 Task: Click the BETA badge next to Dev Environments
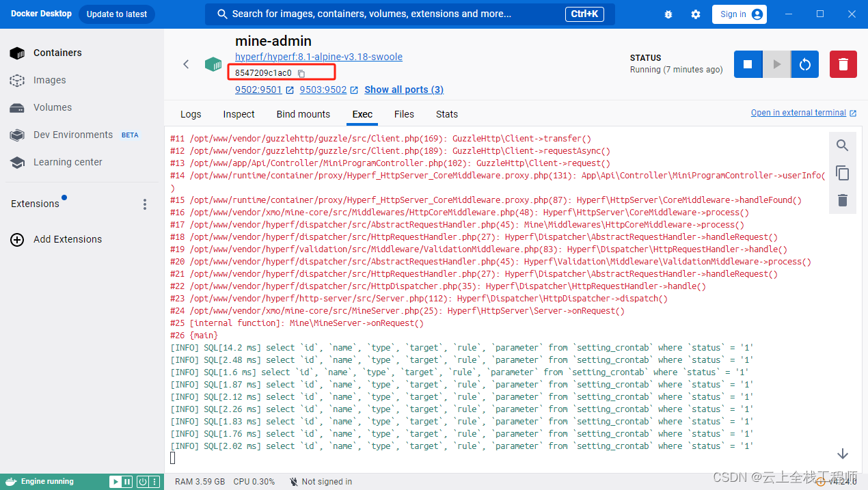[130, 135]
